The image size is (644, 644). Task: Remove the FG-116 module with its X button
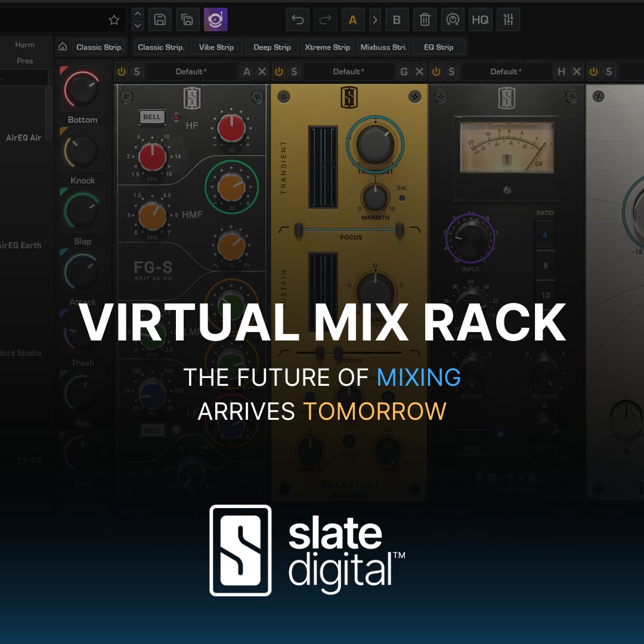[577, 72]
